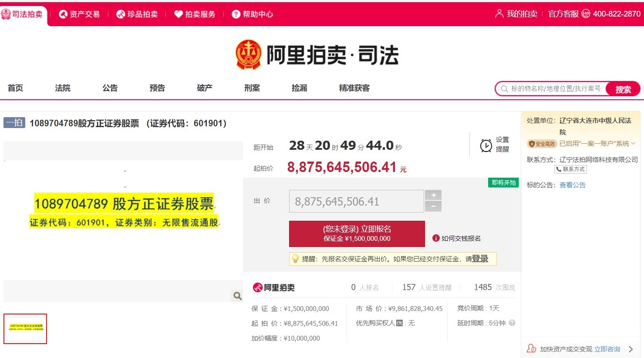Select the small auction thumbnail bottom left
Viewport: 644px width, 358px height.
coord(25,328)
